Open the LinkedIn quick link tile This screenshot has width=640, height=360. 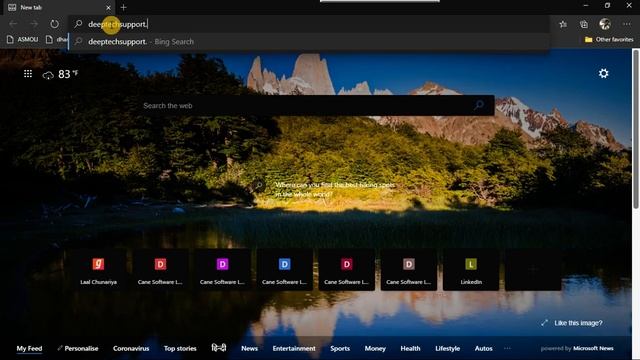tap(471, 270)
